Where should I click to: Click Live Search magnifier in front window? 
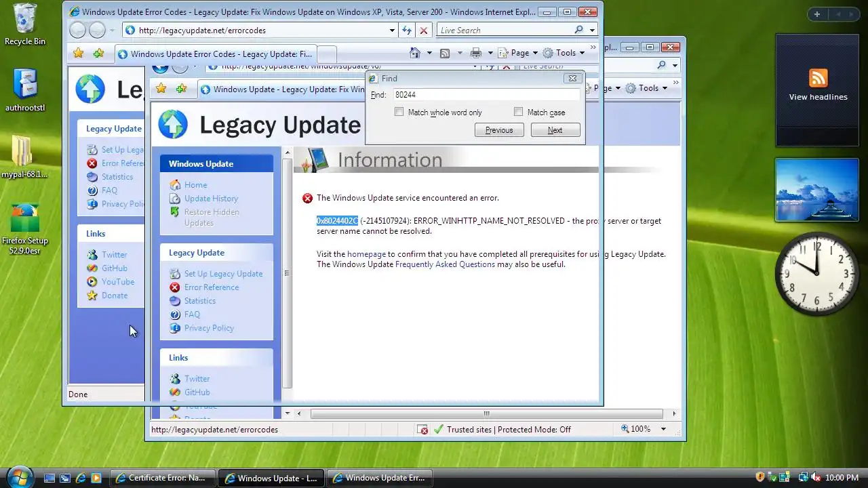pyautogui.click(x=578, y=30)
